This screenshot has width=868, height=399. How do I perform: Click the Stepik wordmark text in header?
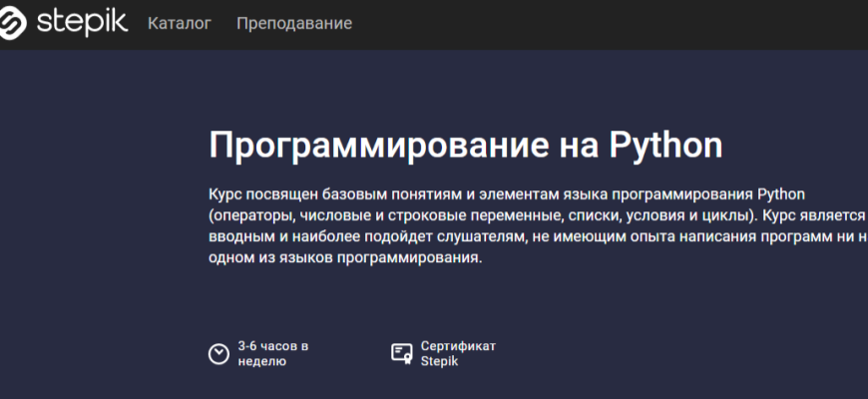(82, 22)
